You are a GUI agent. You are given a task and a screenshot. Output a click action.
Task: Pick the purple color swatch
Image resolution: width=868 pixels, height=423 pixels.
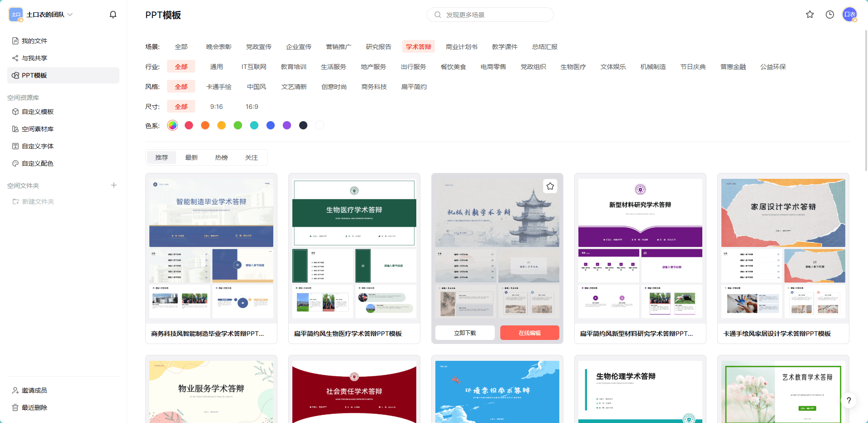coord(287,125)
